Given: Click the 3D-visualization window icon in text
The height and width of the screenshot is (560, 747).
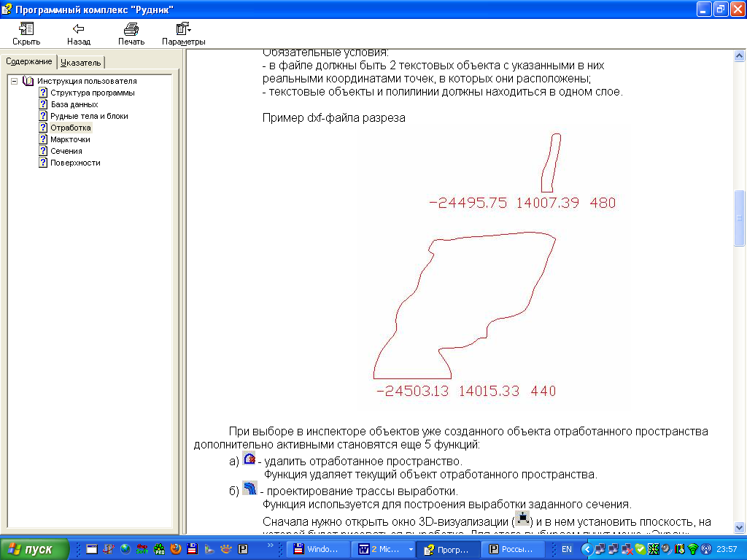Looking at the screenshot, I should click(522, 518).
